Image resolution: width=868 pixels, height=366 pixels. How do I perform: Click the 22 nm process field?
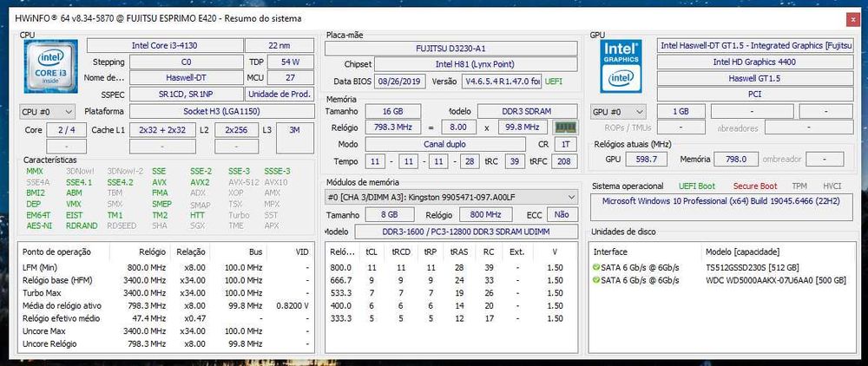[x=279, y=46]
